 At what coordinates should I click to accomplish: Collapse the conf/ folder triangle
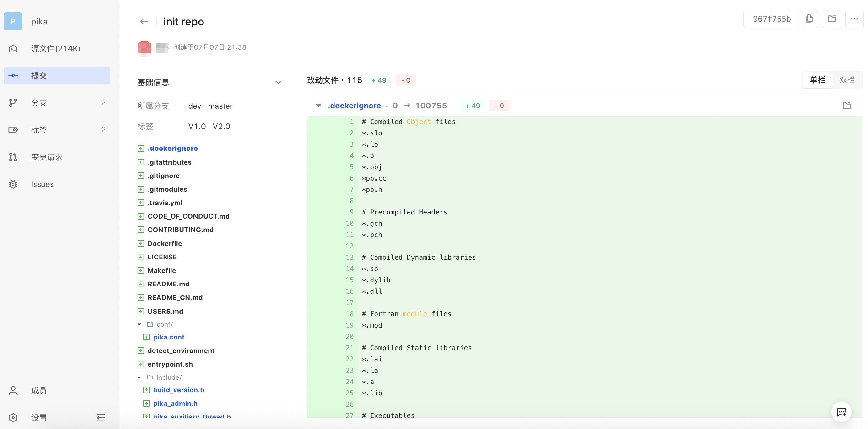tap(139, 324)
